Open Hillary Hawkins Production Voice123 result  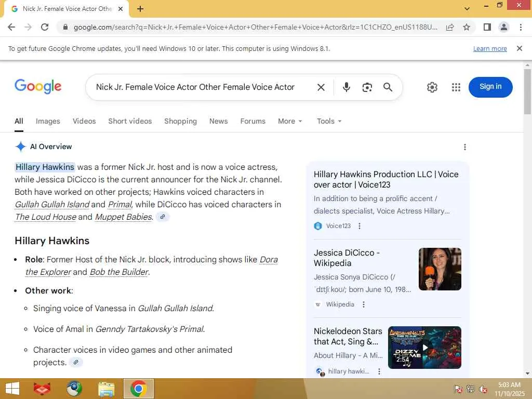pos(386,179)
